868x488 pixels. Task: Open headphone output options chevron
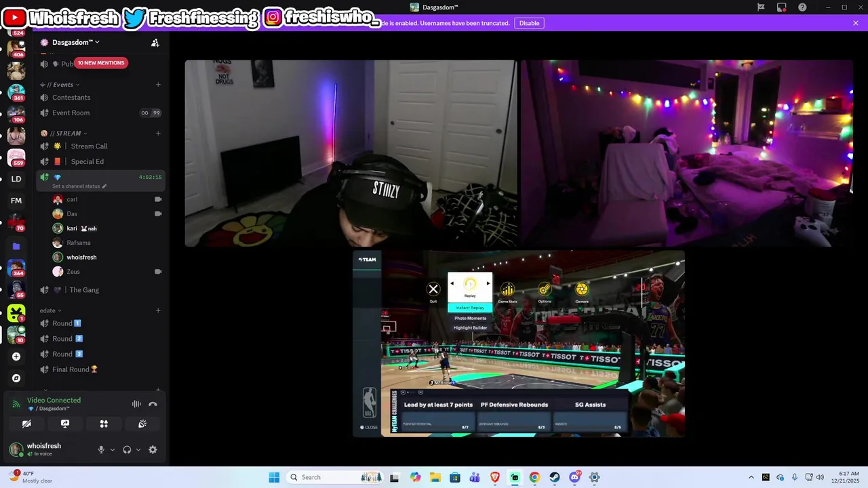[138, 449]
